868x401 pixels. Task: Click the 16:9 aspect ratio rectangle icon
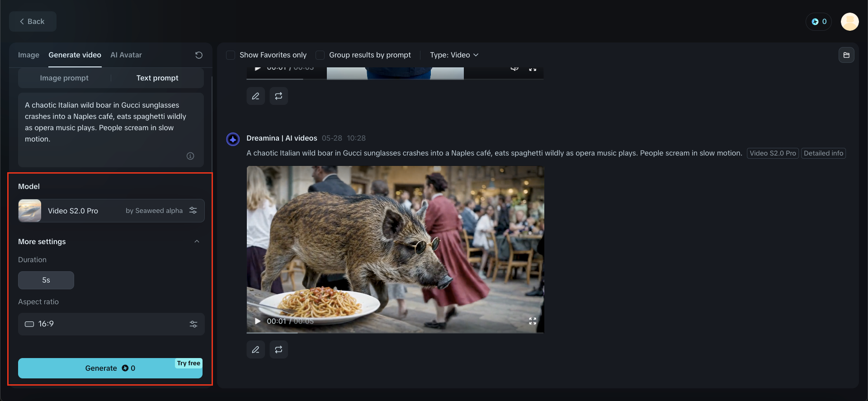coord(29,324)
